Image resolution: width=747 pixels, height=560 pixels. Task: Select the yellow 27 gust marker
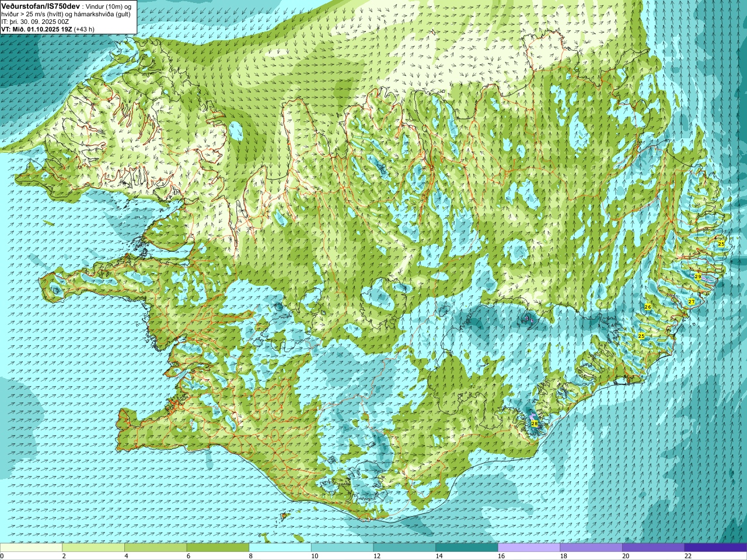tap(692, 302)
